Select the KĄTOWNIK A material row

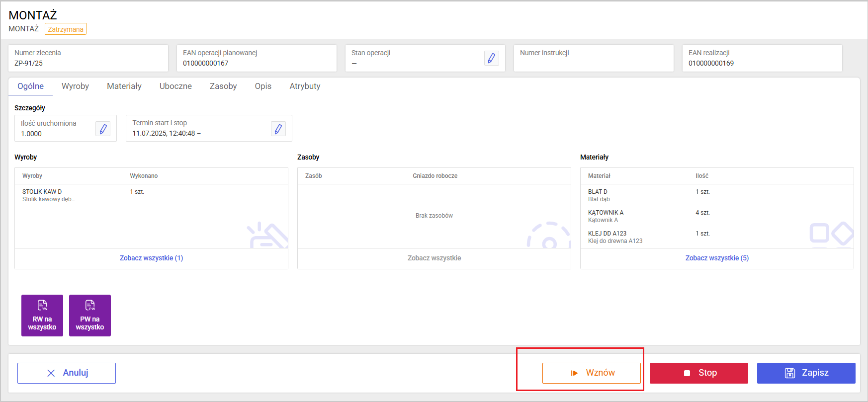tap(606, 216)
